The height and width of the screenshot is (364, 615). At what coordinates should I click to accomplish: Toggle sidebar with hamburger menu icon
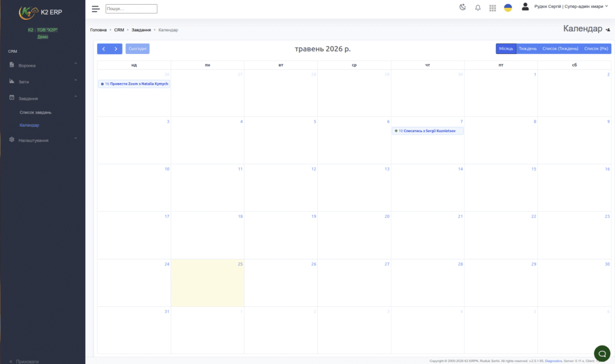point(95,8)
